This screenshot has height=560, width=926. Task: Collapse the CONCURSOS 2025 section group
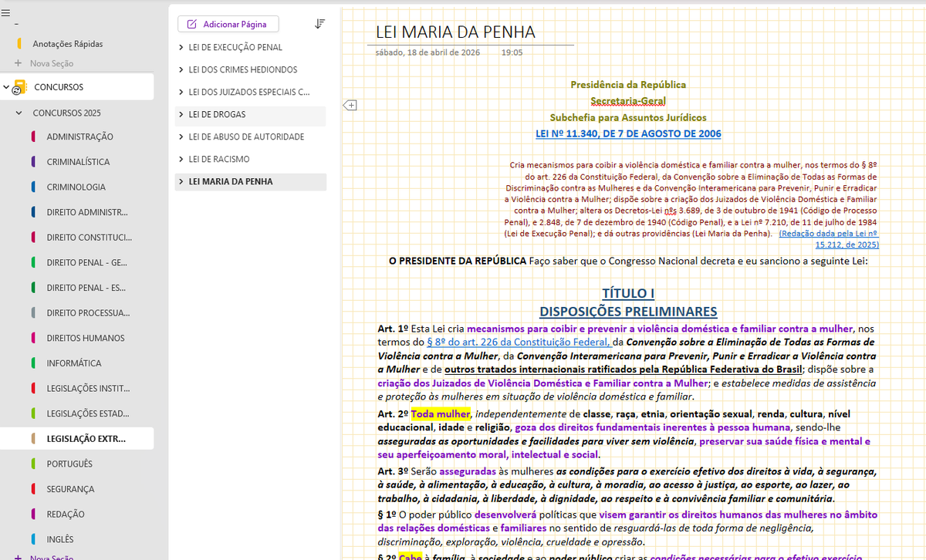pyautogui.click(x=19, y=113)
